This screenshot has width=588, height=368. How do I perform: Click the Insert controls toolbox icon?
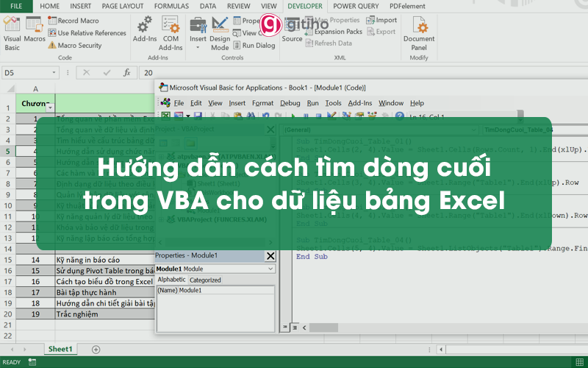[198, 26]
